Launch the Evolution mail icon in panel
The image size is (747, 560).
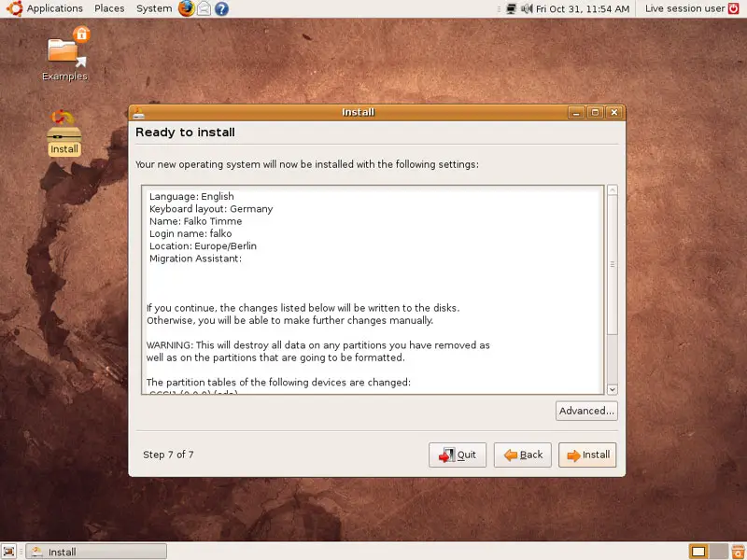point(204,8)
